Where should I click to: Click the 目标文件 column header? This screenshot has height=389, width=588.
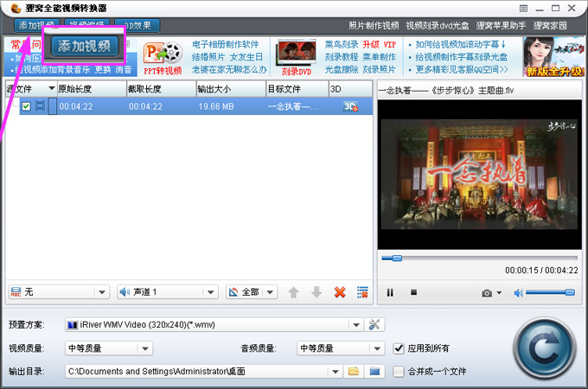pos(297,89)
